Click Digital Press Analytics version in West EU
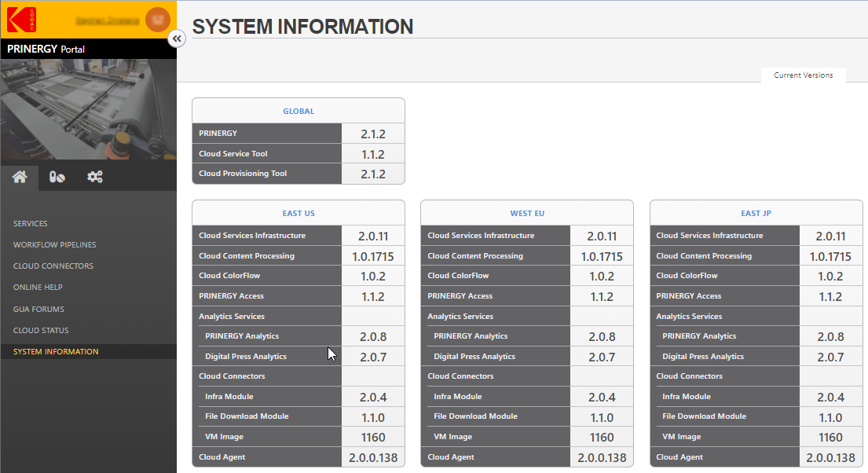The height and width of the screenshot is (473, 868). point(602,357)
